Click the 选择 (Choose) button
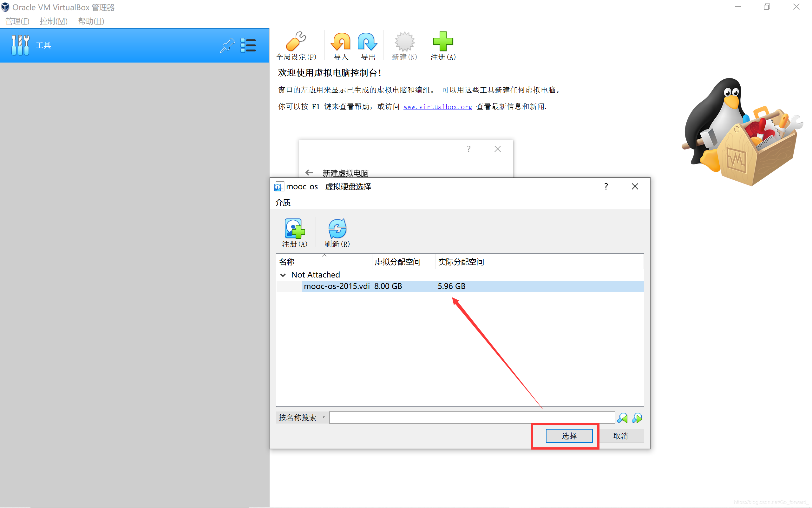 (569, 436)
